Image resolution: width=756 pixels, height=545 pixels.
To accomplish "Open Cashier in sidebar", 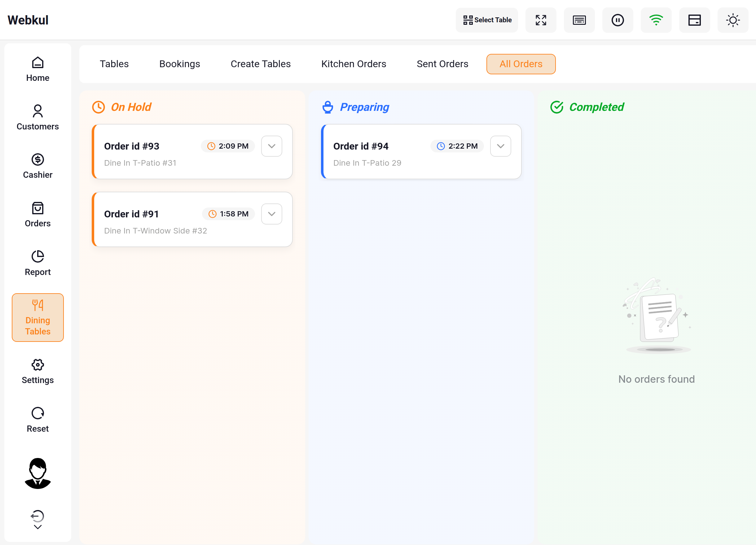I will [38, 166].
